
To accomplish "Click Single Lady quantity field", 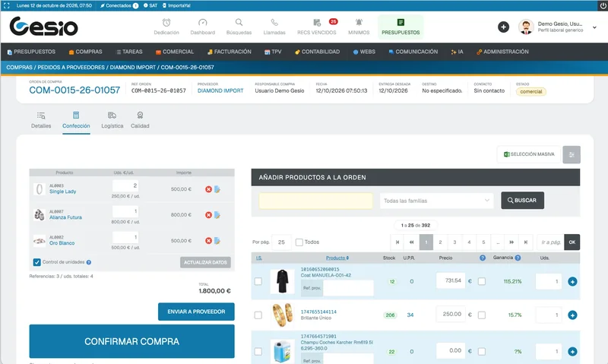I will tap(125, 185).
